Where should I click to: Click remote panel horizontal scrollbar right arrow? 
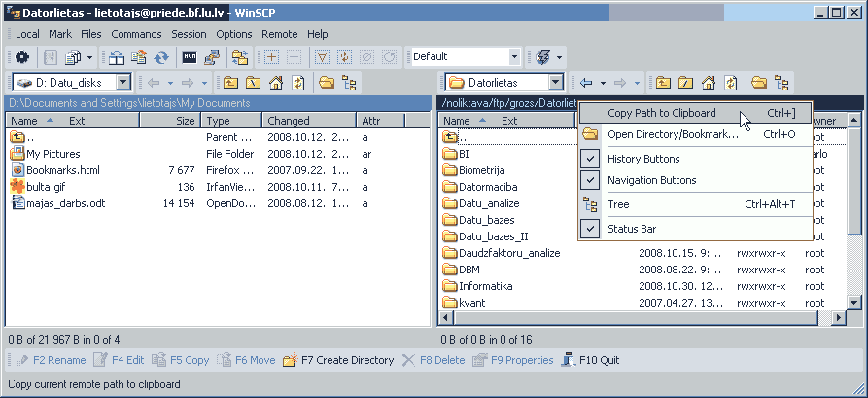click(x=839, y=317)
